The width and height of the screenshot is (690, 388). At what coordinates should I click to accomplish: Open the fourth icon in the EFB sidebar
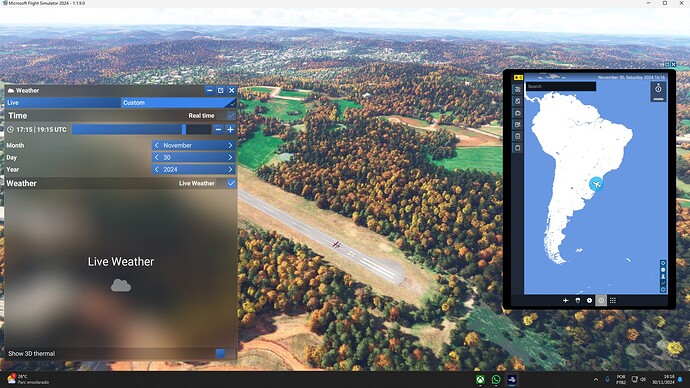pos(518,124)
